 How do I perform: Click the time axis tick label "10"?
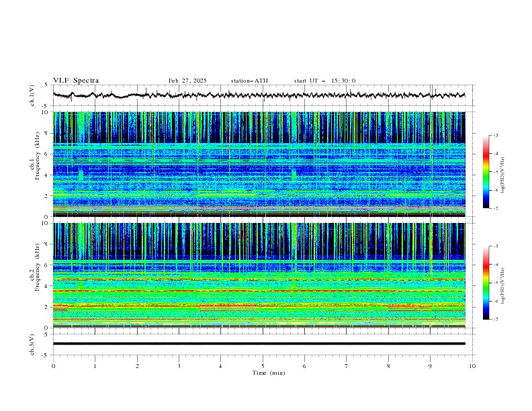pos(472,366)
